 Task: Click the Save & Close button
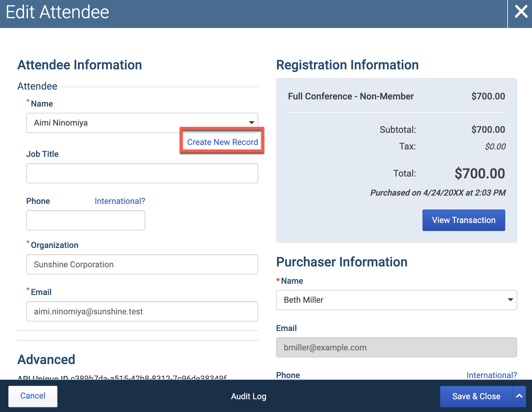[476, 396]
